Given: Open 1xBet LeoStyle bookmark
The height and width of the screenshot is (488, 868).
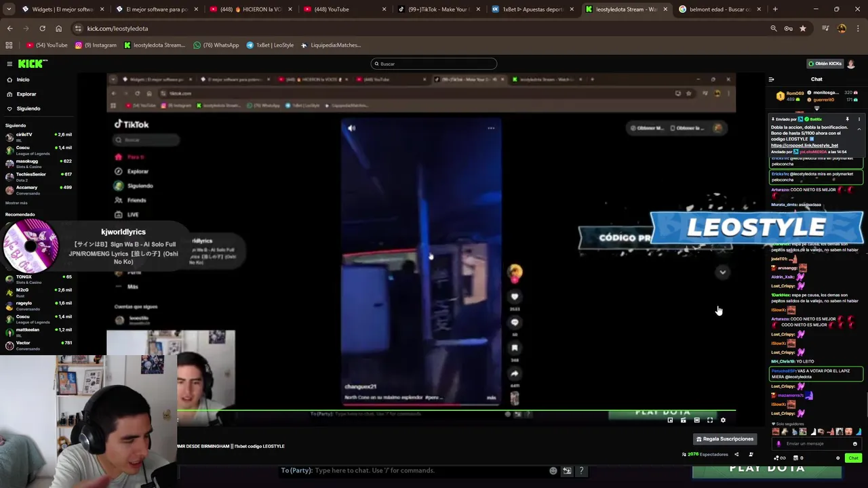Looking at the screenshot, I should [270, 45].
